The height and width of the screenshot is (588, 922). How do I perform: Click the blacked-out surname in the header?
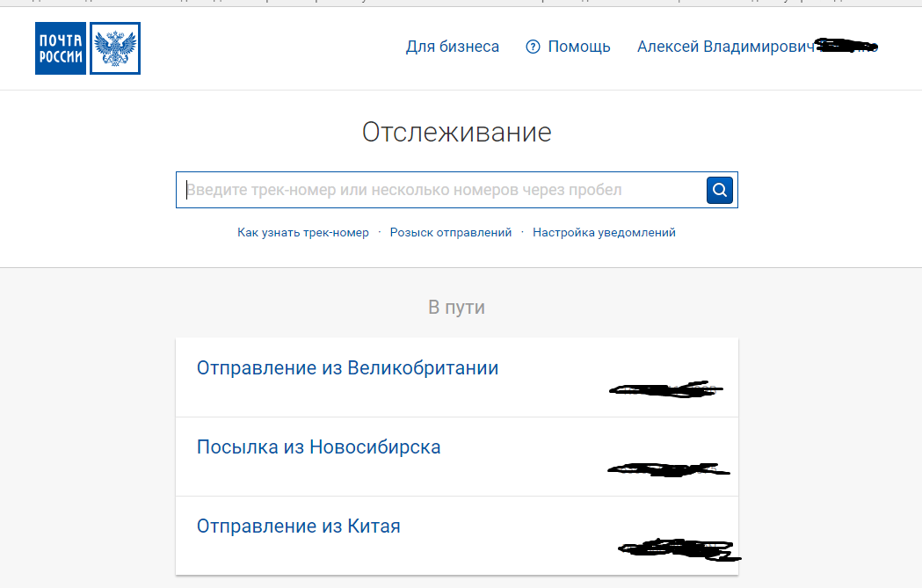846,45
